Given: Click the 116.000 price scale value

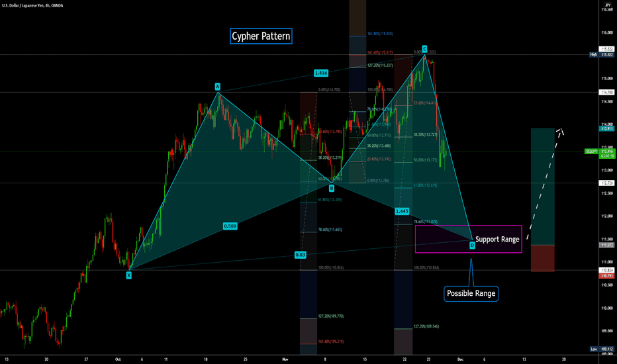Looking at the screenshot, I should (607, 33).
